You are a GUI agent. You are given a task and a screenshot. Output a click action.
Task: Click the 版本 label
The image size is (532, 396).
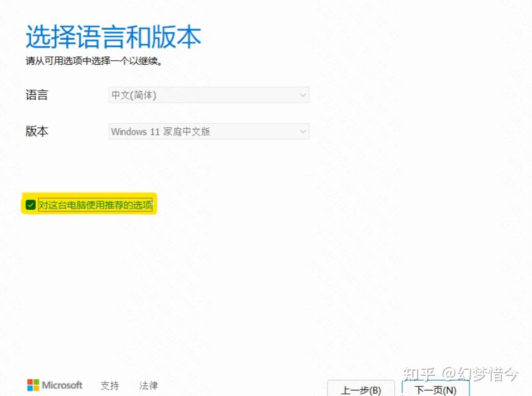(37, 131)
